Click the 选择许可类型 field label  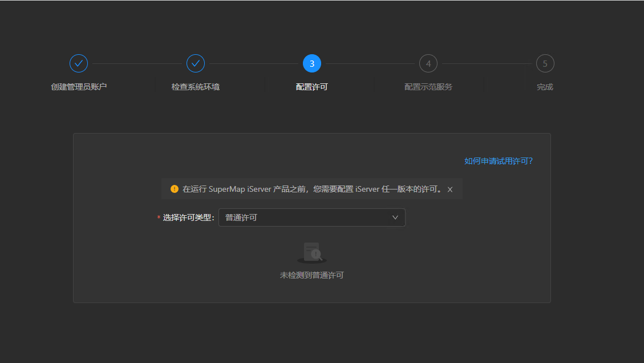tap(188, 217)
